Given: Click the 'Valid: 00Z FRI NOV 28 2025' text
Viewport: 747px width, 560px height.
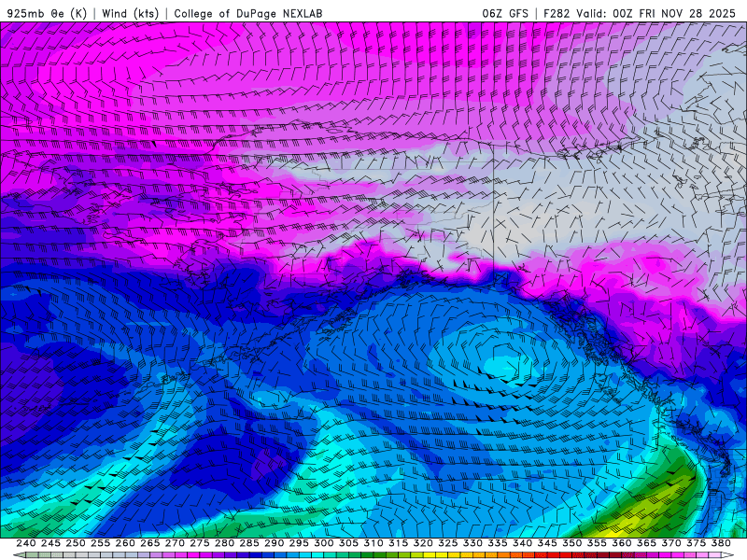Looking at the screenshot, I should [656, 13].
